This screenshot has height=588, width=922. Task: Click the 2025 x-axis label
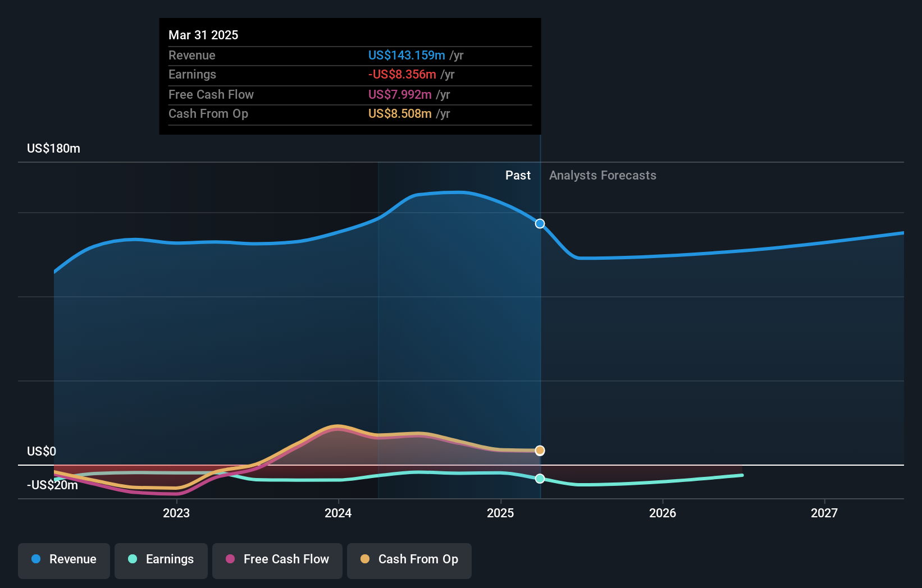click(x=500, y=513)
